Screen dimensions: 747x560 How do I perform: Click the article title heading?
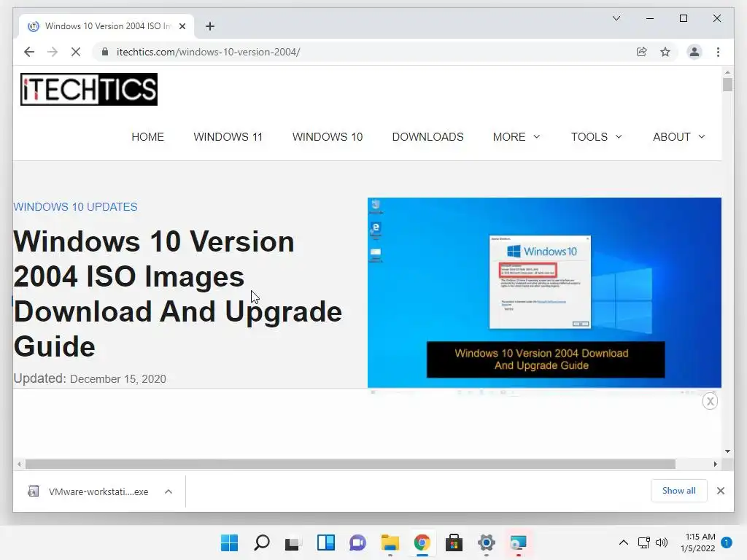pos(178,293)
